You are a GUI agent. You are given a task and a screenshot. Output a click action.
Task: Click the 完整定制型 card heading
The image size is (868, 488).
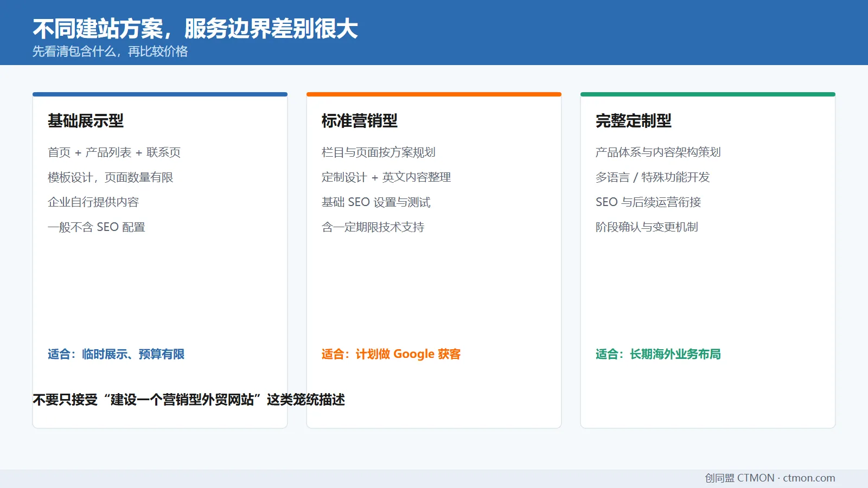(x=634, y=121)
